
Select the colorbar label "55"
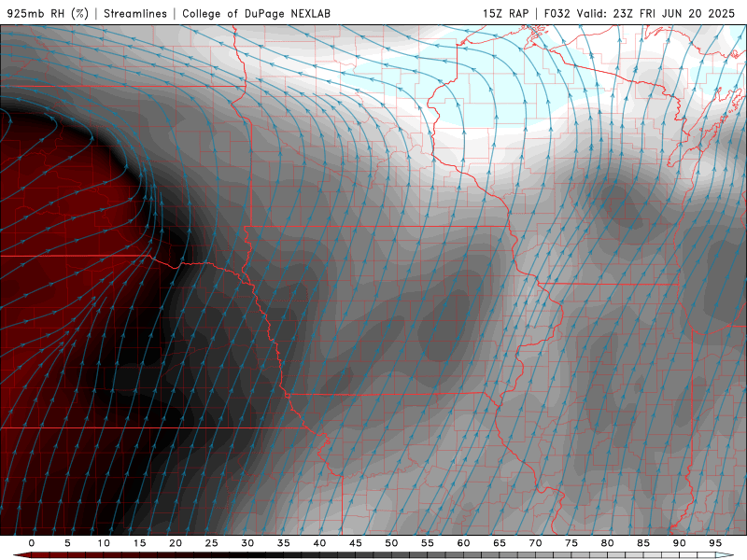[x=428, y=543]
